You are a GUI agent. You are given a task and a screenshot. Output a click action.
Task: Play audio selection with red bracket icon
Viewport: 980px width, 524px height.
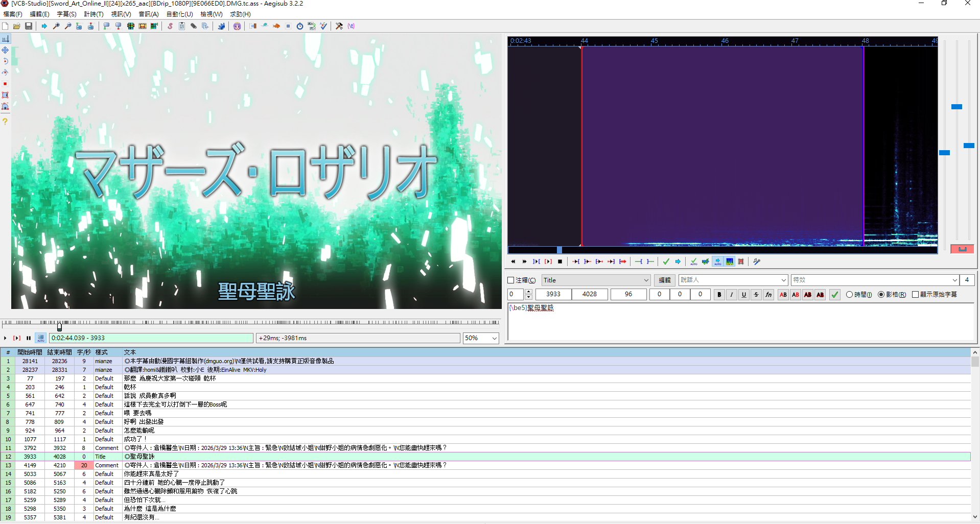pos(548,261)
